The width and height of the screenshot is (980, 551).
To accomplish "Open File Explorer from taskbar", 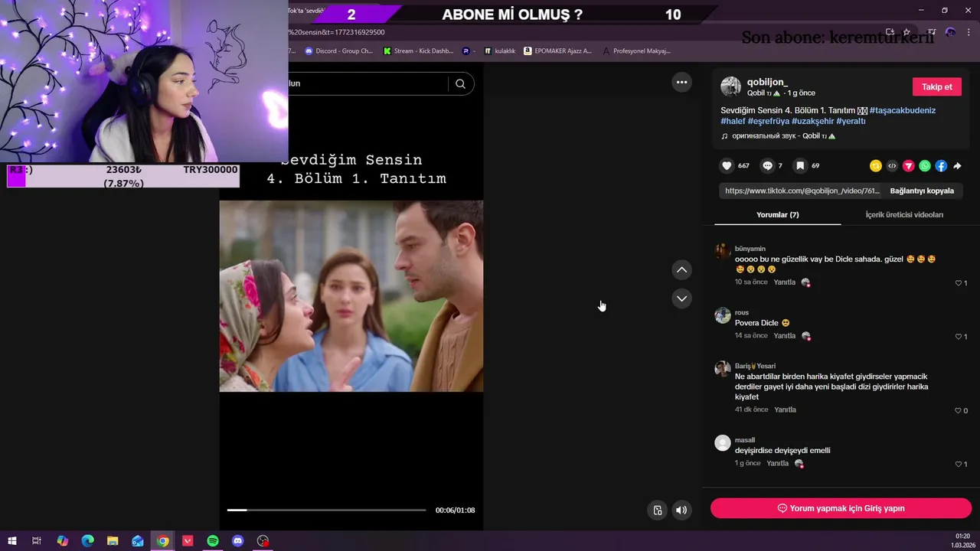I will pyautogui.click(x=112, y=541).
